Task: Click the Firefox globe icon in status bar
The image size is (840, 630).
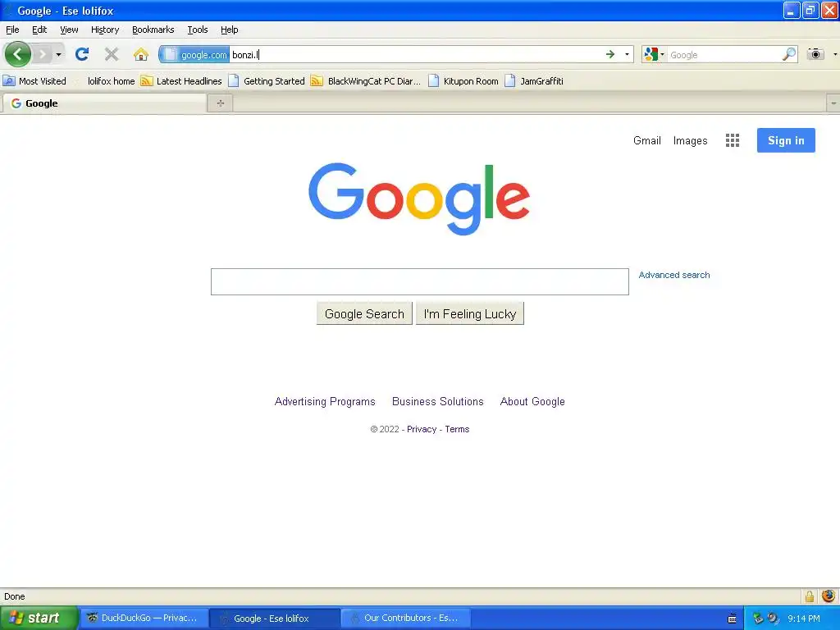Action: tap(829, 596)
